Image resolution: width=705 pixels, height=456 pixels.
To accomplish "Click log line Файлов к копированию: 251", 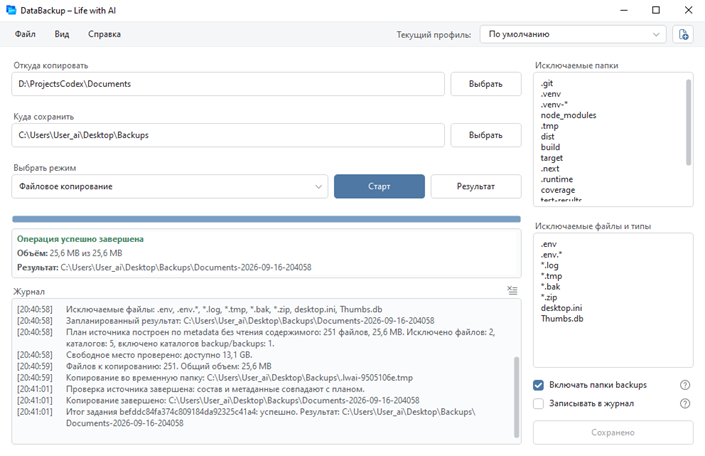I will point(169,366).
